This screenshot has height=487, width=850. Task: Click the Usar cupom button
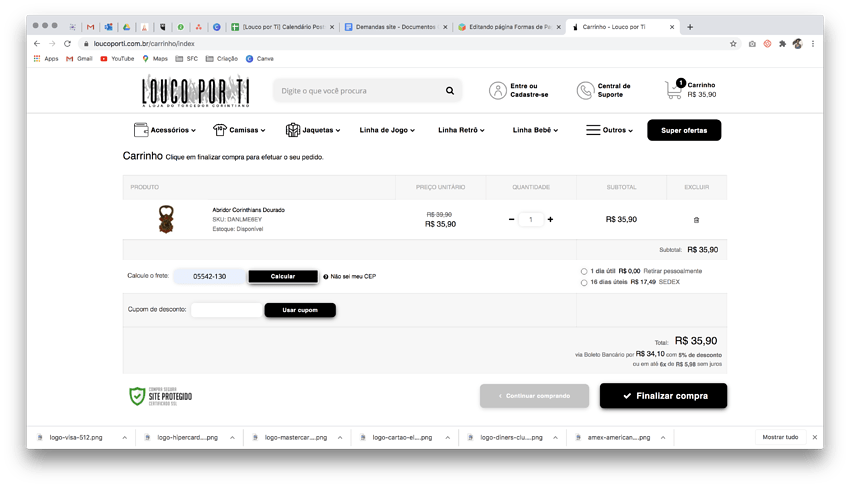pyautogui.click(x=300, y=310)
